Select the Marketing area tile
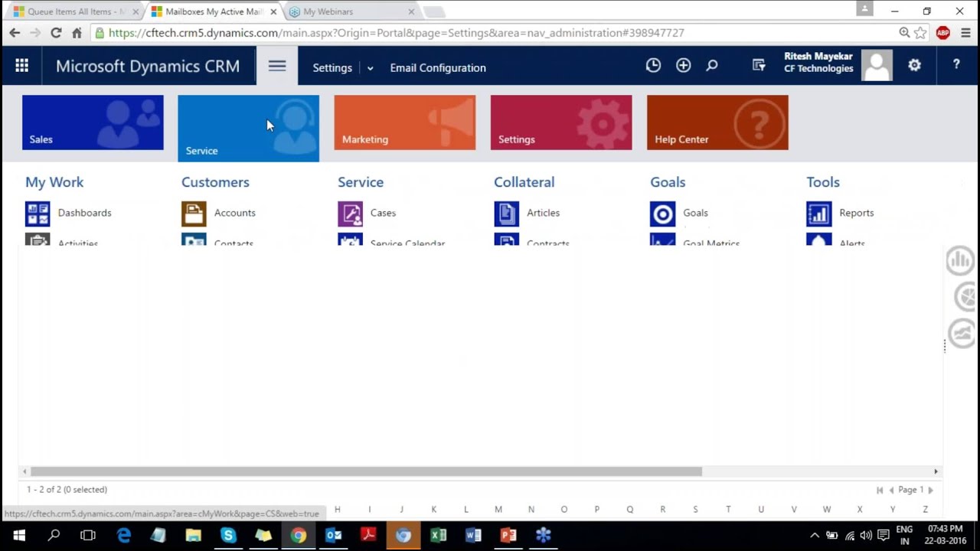980x551 pixels. pyautogui.click(x=405, y=122)
